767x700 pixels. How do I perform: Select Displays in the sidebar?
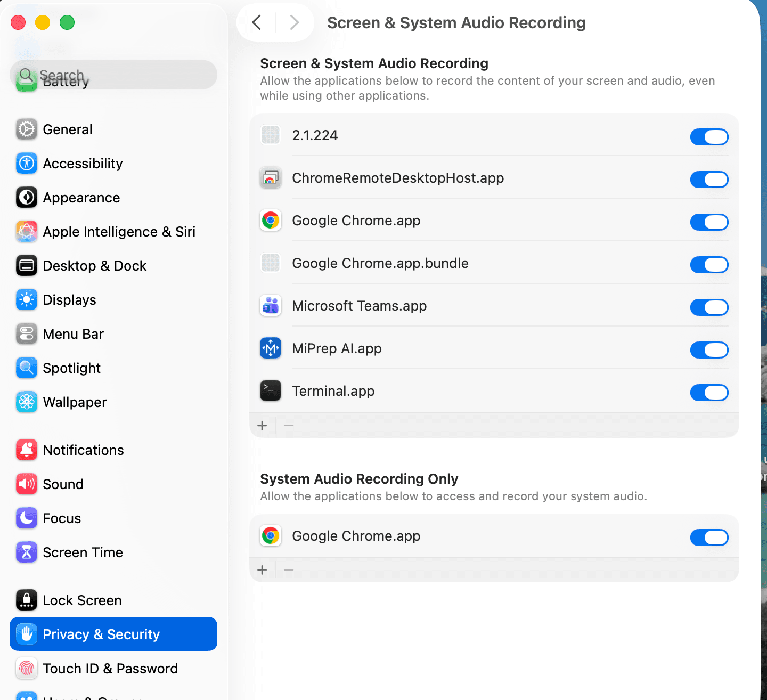[x=113, y=300]
